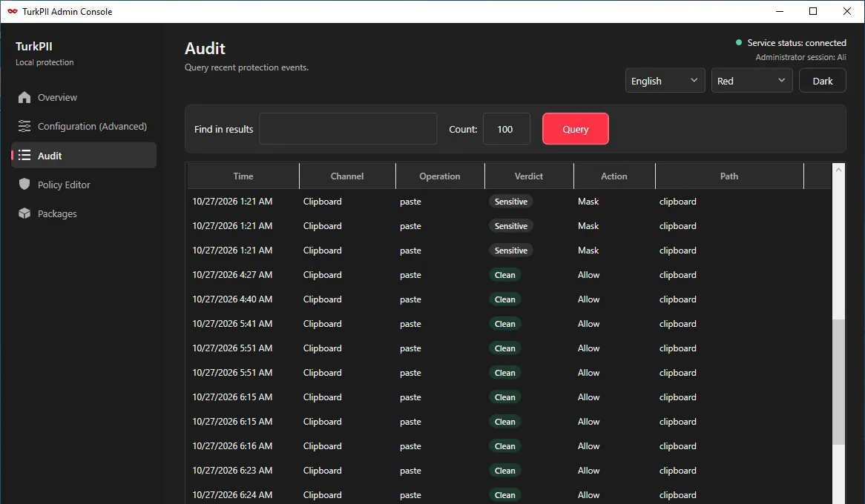
Task: Click the Configuration sliders icon
Action: point(24,126)
